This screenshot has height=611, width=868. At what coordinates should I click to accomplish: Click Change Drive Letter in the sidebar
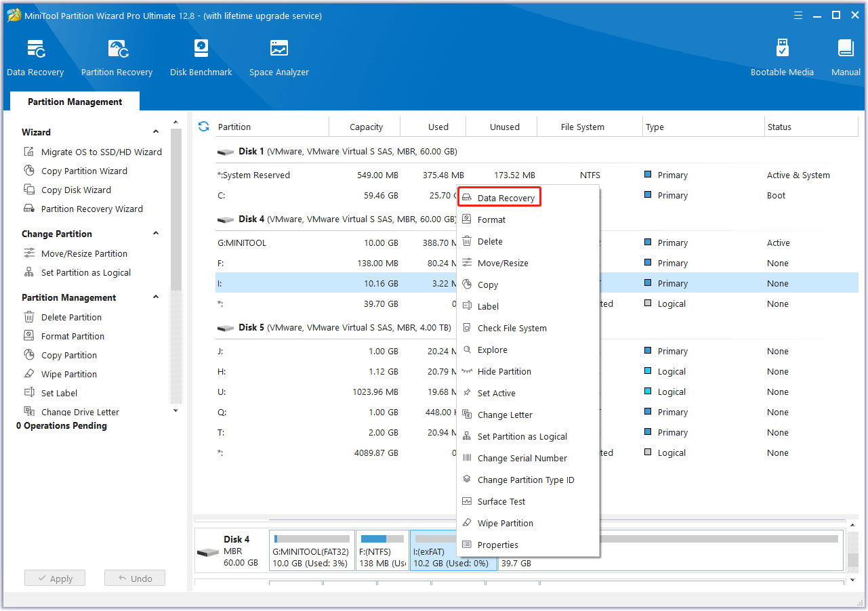[71, 412]
